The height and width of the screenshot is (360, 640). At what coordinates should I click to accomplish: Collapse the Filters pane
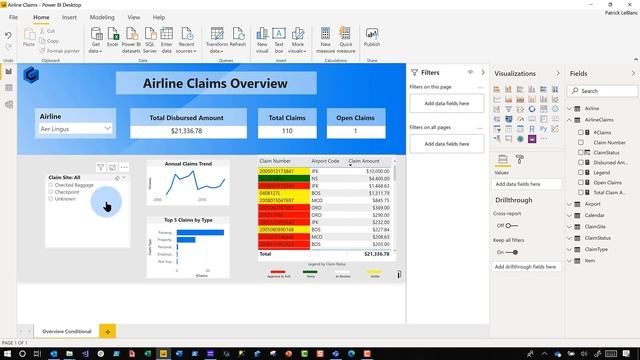[483, 72]
